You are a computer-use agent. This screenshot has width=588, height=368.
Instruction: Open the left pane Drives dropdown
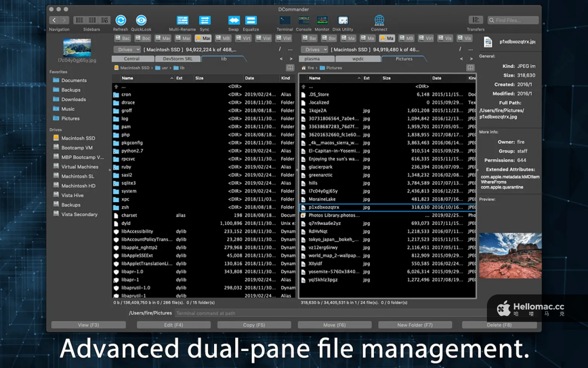(127, 49)
